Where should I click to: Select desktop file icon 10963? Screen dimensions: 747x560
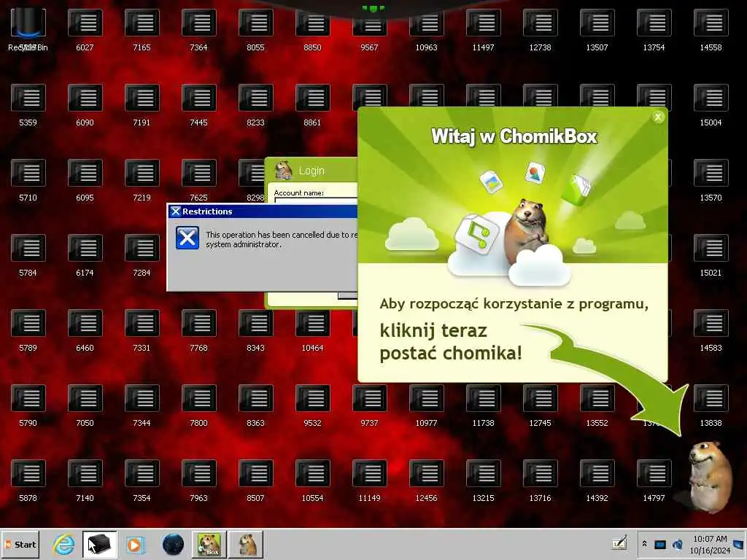426,29
